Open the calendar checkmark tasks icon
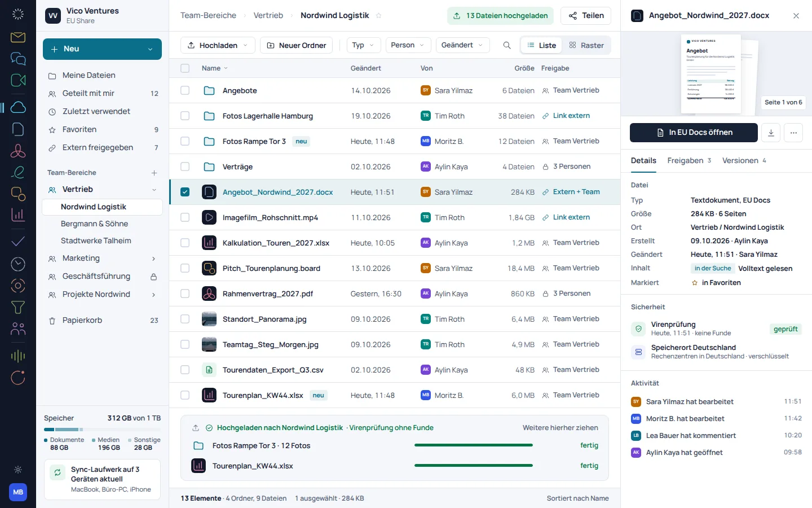This screenshot has width=812, height=508. click(x=18, y=242)
